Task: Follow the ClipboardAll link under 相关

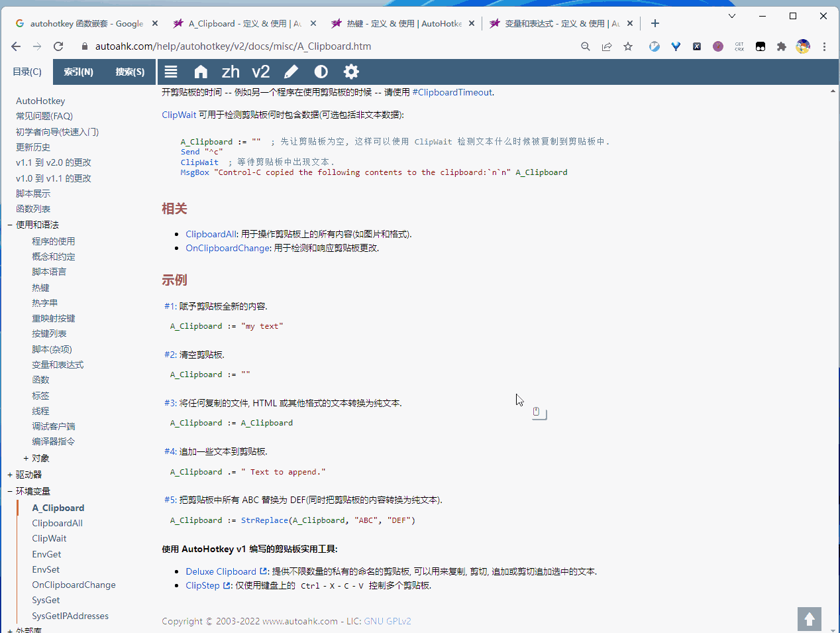Action: [211, 234]
